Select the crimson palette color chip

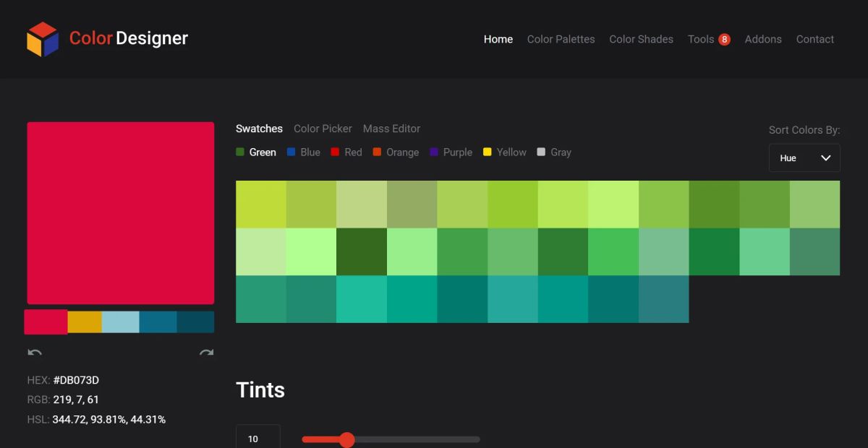pyautogui.click(x=46, y=322)
